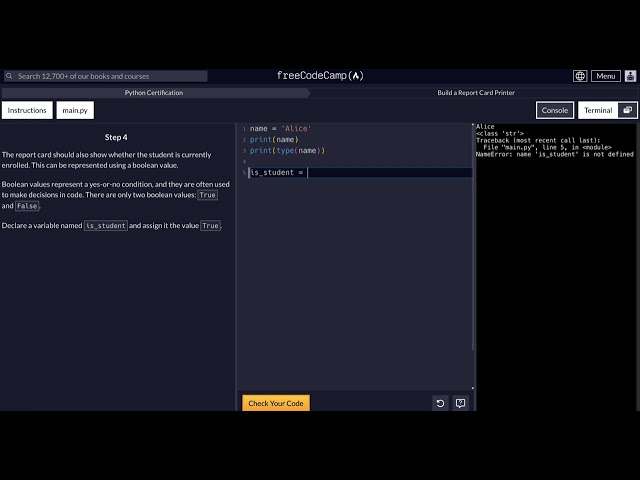This screenshot has height=480, width=640.
Task: Click the freeCodeCamp logo
Action: pyautogui.click(x=320, y=76)
